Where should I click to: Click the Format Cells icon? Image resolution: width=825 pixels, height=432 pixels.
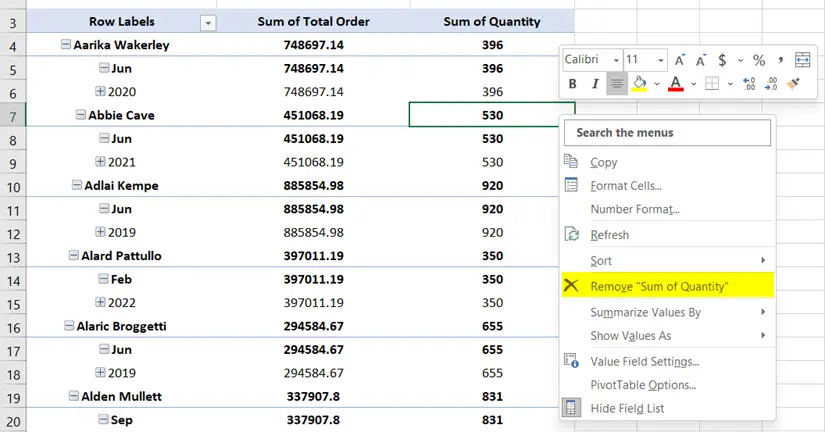(571, 185)
